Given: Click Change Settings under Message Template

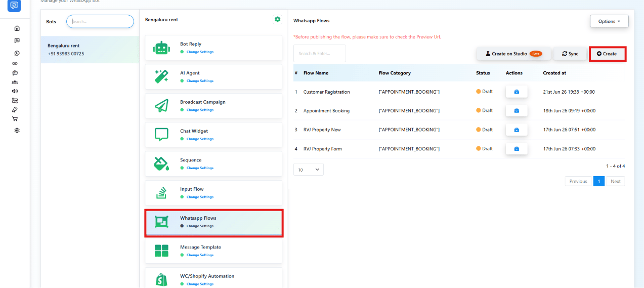Looking at the screenshot, I should (200, 255).
